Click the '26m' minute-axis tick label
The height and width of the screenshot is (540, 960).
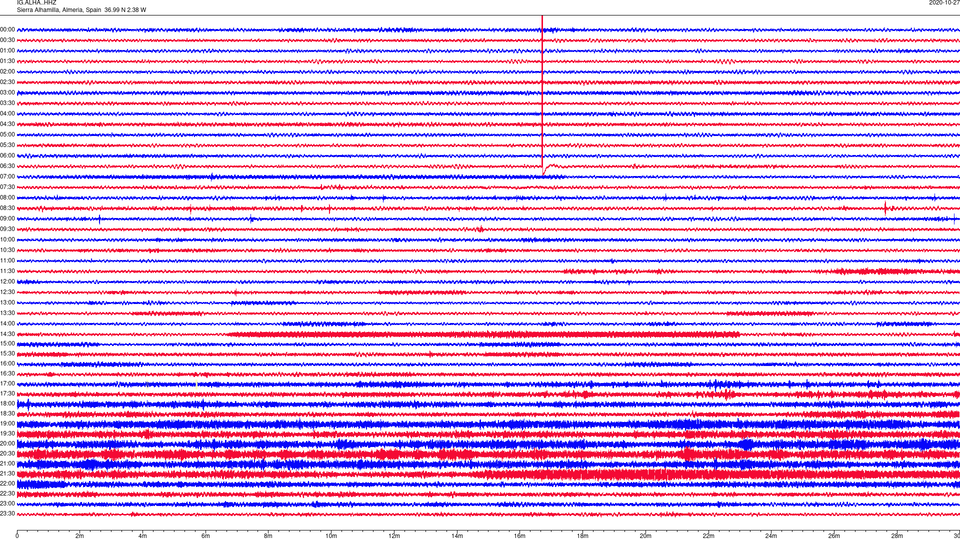[834, 536]
